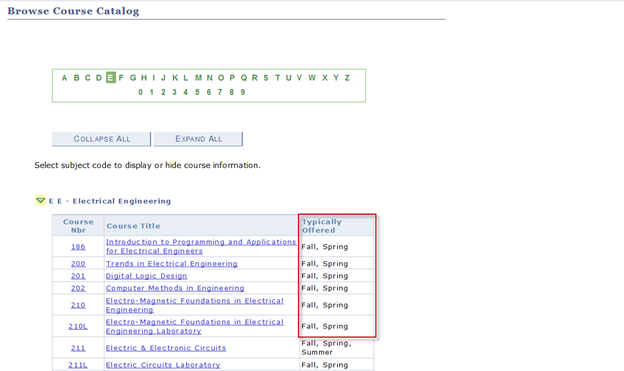The image size is (624, 371).
Task: Select letter K in the alphabet index
Action: tap(175, 78)
